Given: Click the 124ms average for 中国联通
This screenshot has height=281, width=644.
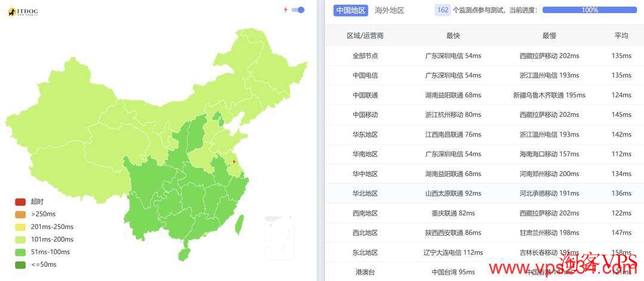Looking at the screenshot, I should tap(621, 95).
